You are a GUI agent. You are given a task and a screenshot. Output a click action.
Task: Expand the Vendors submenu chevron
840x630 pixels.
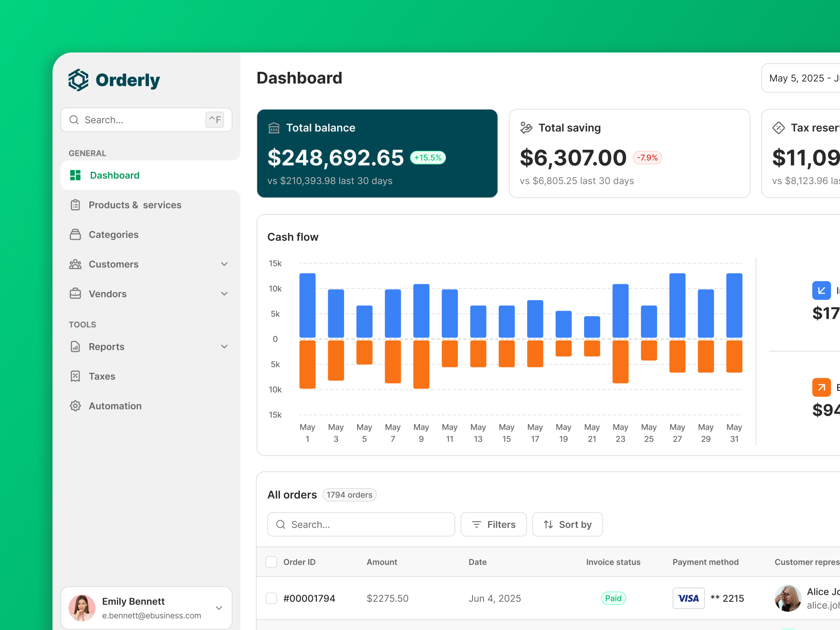point(224,294)
